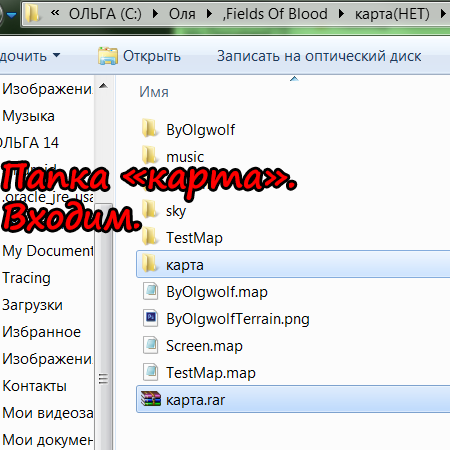The height and width of the screenshot is (450, 450).
Task: Select Tracing in navigation pane
Action: [26, 278]
